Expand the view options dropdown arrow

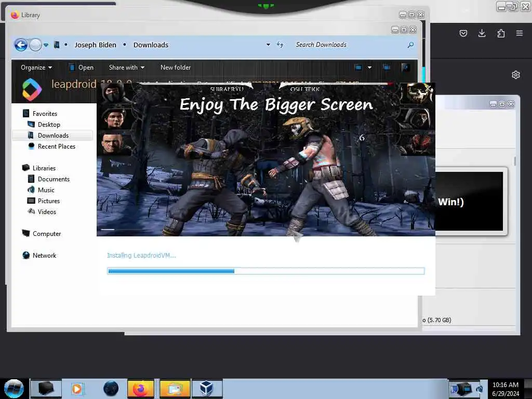(x=369, y=68)
